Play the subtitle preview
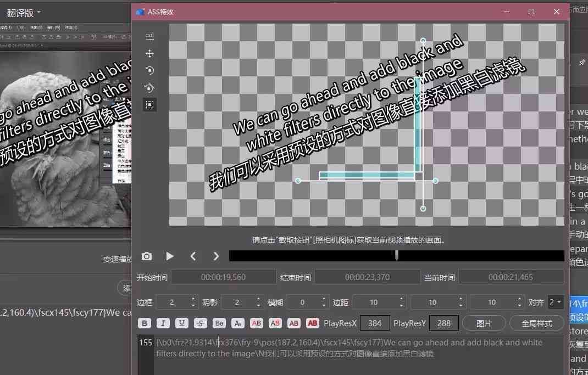This screenshot has height=375, width=588. 170,256
